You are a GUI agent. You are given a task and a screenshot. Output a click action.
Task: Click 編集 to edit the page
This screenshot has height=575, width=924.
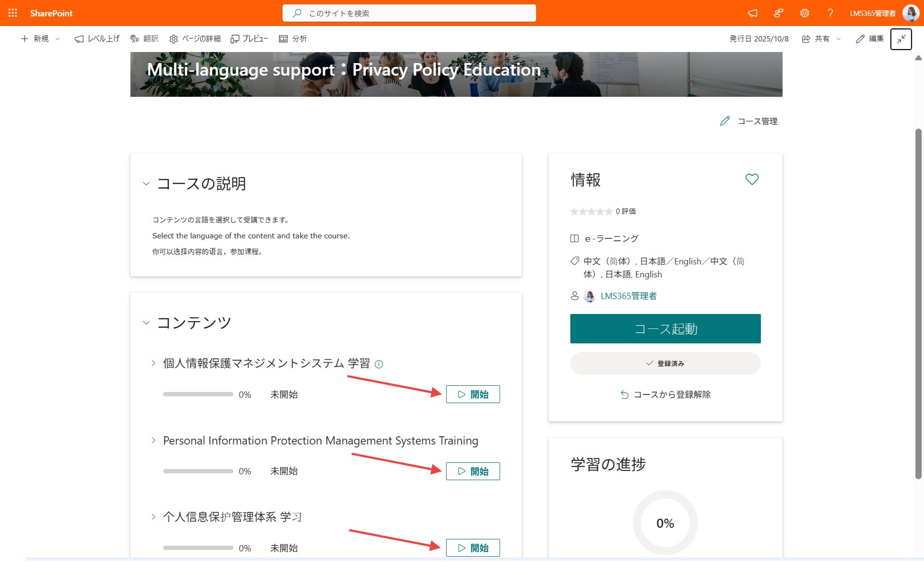[870, 39]
